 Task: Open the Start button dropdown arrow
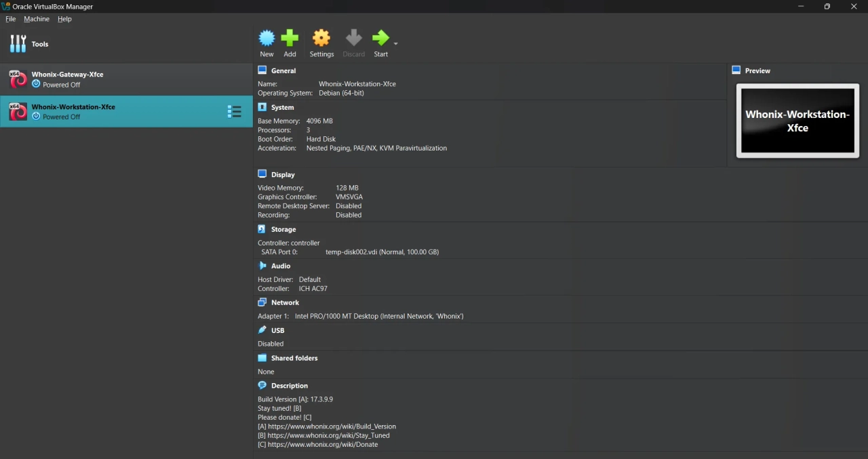pyautogui.click(x=395, y=44)
